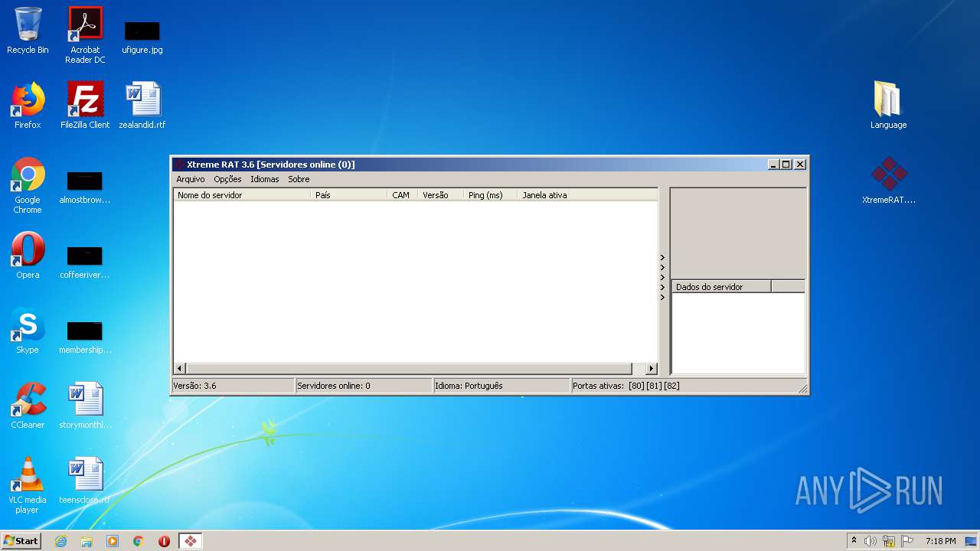
Task: Select FileZilla Client desktop shortcut
Action: (x=85, y=106)
